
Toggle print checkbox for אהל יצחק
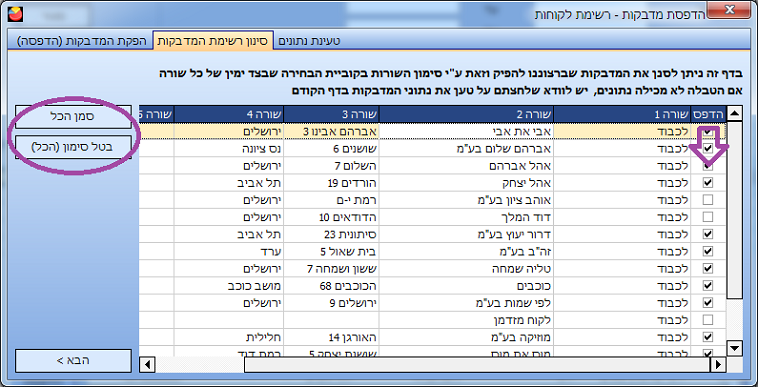click(x=708, y=183)
